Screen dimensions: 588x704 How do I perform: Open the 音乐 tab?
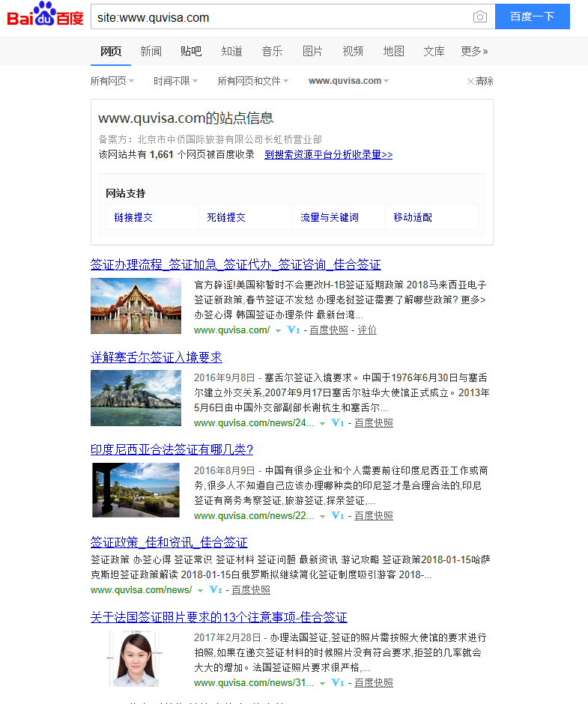pos(272,52)
